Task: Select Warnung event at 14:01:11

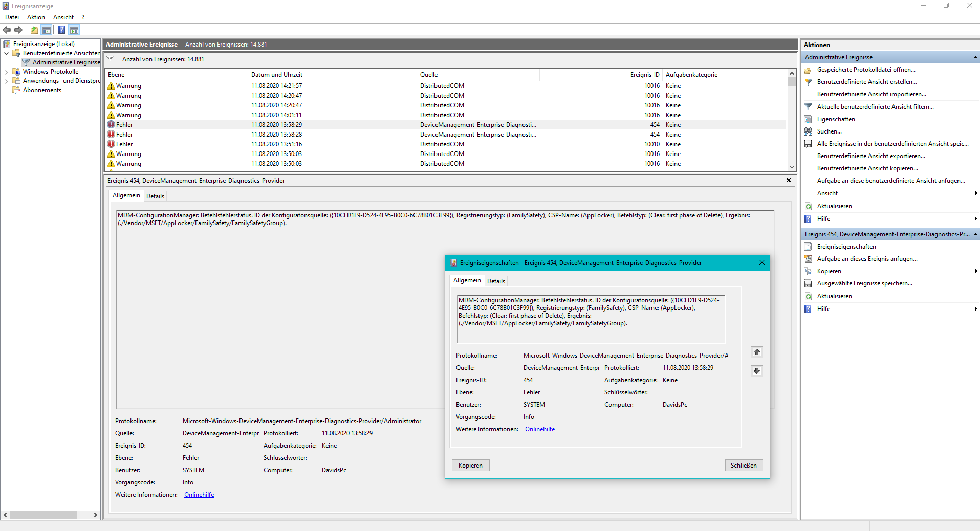Action: coord(446,115)
